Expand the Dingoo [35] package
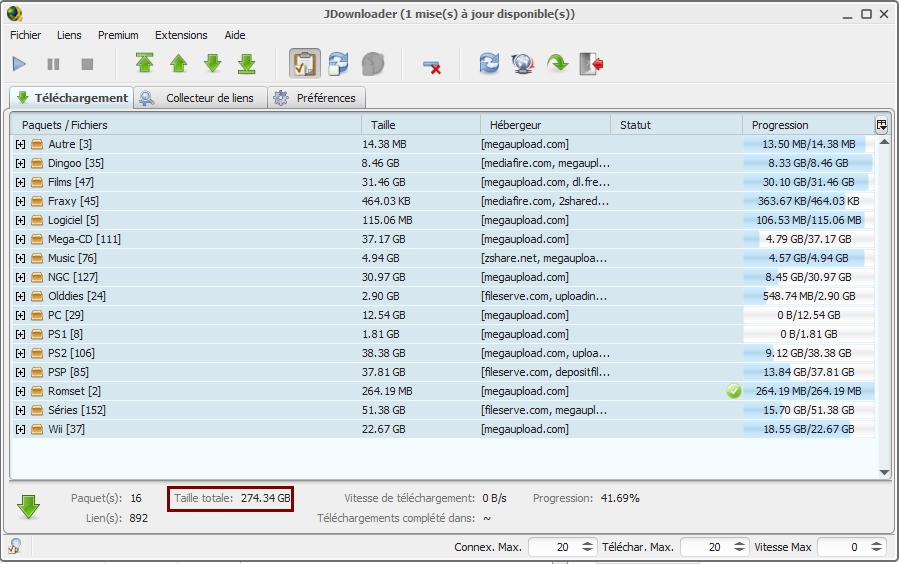The width and height of the screenshot is (899, 564). tap(21, 163)
